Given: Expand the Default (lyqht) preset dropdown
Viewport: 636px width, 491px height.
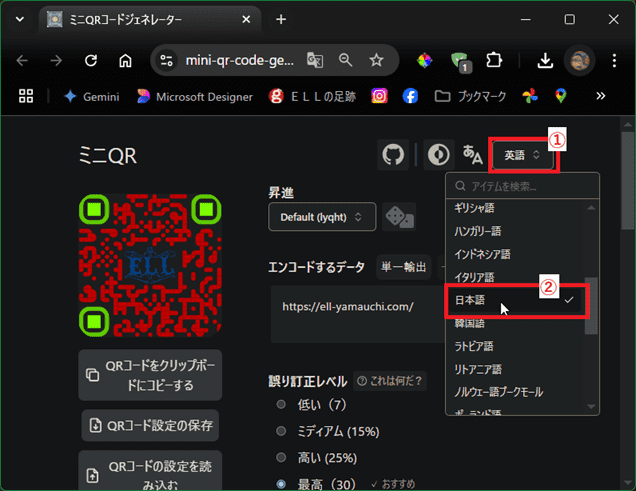Looking at the screenshot, I should 321,216.
